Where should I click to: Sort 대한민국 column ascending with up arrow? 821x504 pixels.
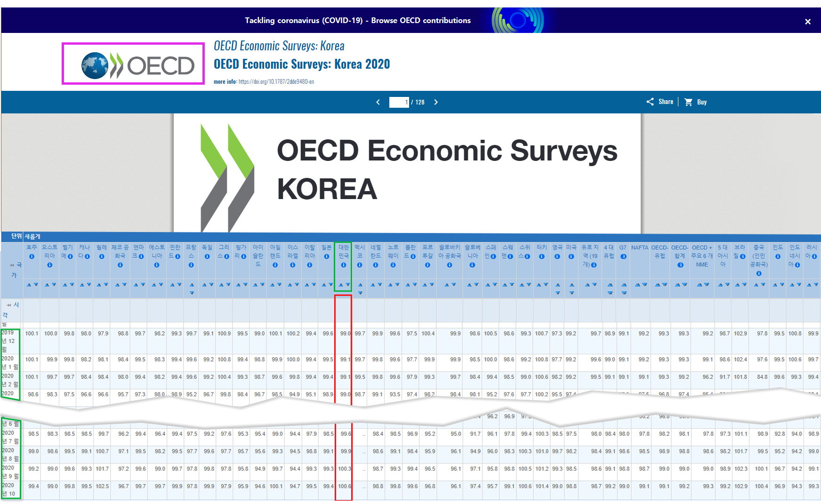point(341,285)
